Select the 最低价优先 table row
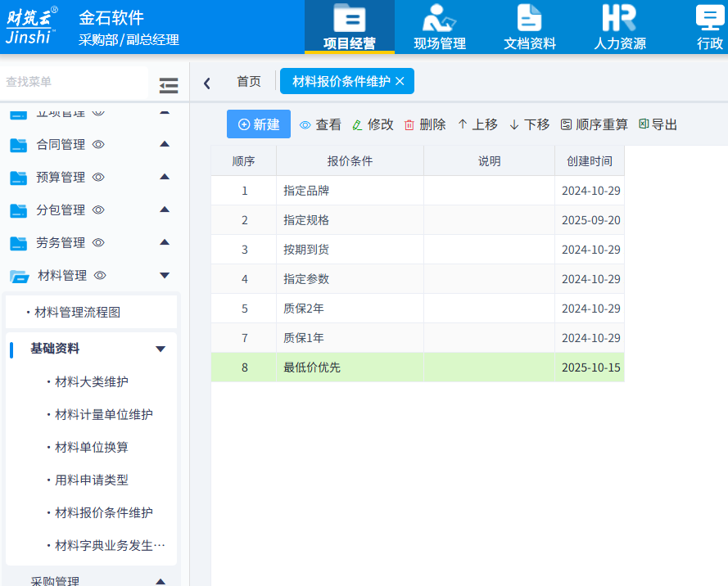The width and height of the screenshot is (728, 586). tap(418, 367)
